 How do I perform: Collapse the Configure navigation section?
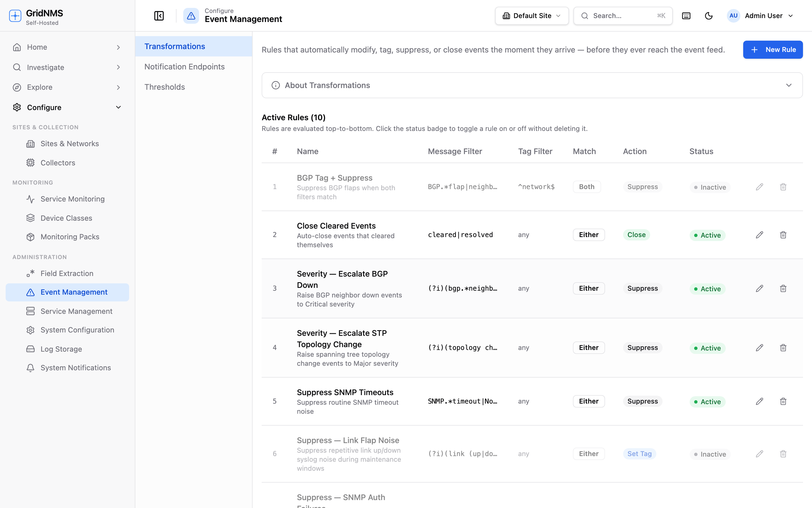(67, 108)
